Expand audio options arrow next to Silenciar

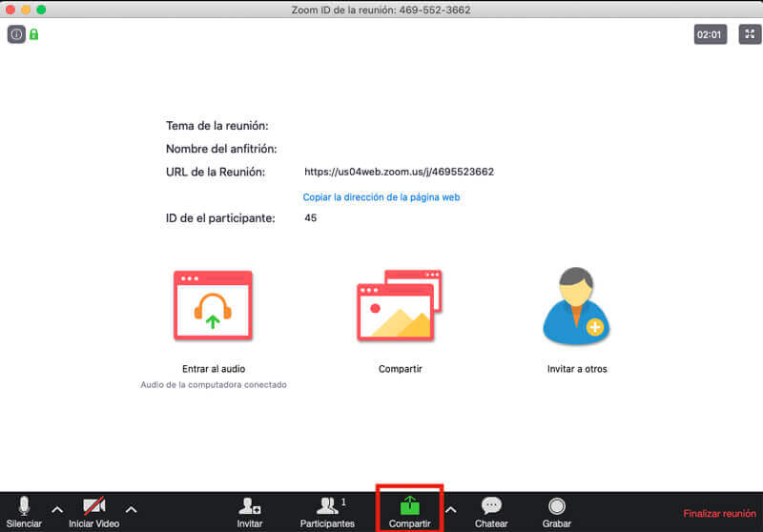click(57, 510)
